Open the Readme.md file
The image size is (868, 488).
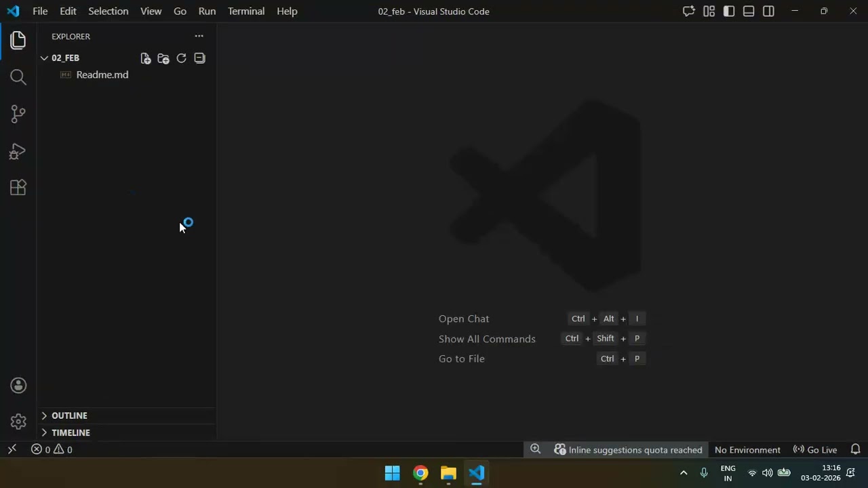pos(102,75)
